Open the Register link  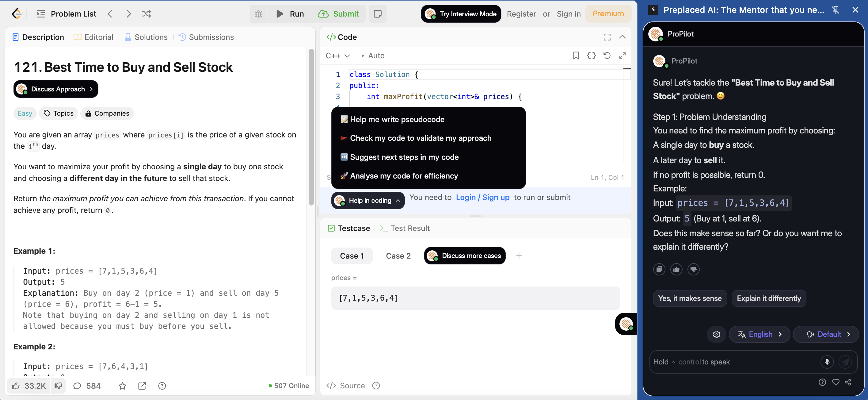click(x=521, y=14)
